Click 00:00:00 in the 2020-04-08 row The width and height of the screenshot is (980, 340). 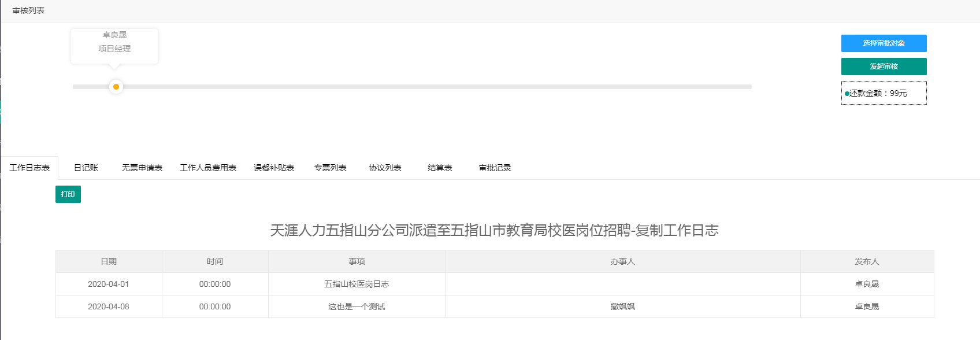pos(215,306)
